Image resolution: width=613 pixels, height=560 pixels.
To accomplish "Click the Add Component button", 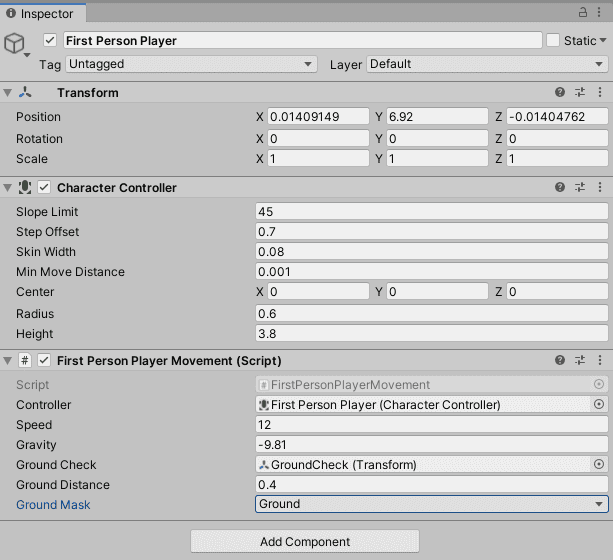I will coord(305,542).
